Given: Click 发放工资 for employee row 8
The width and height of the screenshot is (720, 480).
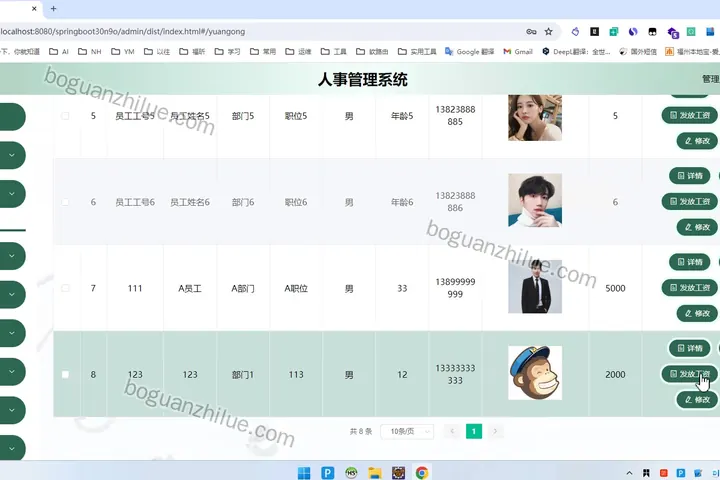Looking at the screenshot, I should tap(690, 374).
